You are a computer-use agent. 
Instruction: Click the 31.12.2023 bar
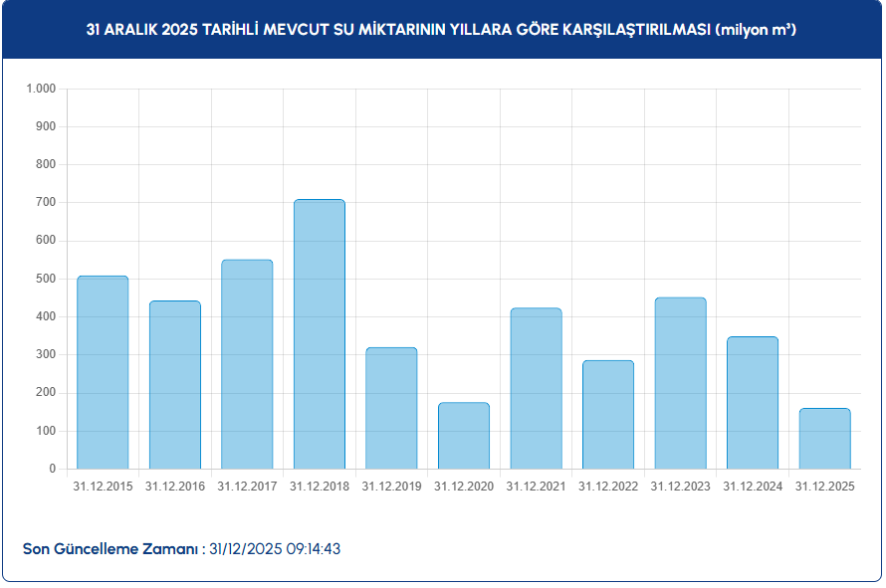pos(680,383)
